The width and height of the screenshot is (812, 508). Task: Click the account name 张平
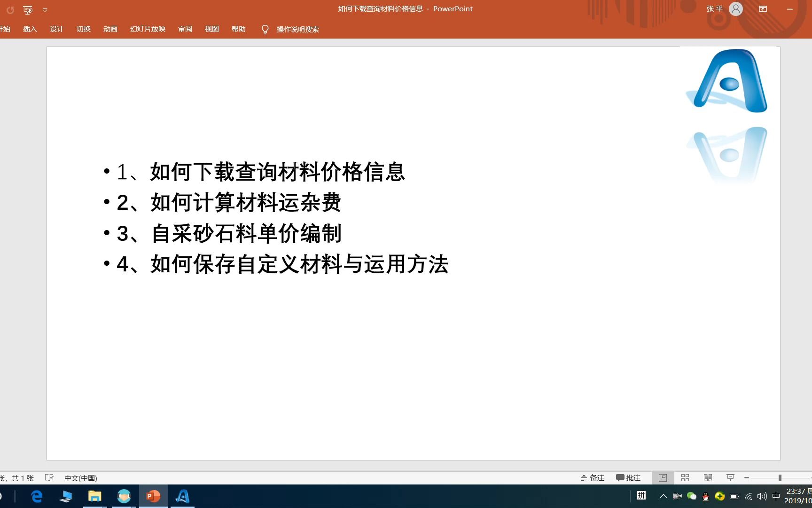coord(714,9)
